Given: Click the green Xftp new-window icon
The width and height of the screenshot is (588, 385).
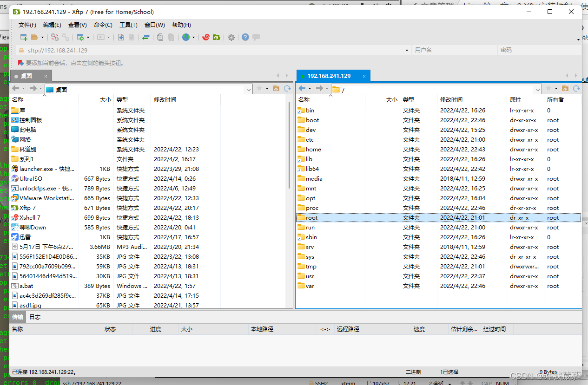Looking at the screenshot, I should pyautogui.click(x=216, y=37).
